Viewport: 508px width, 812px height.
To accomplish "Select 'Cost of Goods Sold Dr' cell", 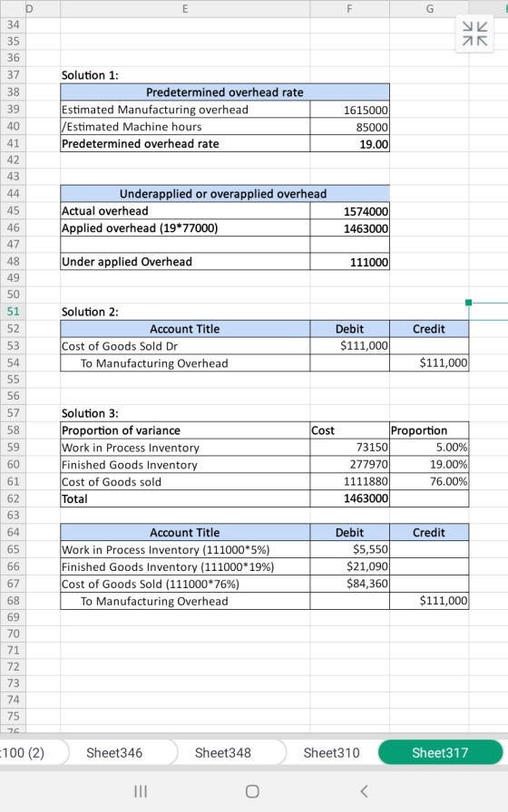I will pos(185,346).
